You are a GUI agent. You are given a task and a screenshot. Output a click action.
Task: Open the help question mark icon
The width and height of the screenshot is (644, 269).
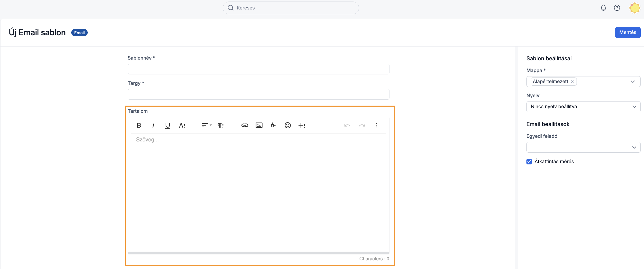point(617,8)
